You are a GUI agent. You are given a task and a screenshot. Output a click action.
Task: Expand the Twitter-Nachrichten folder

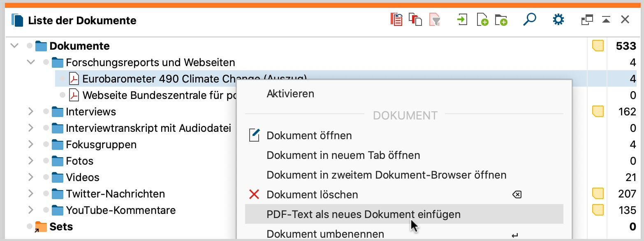[31, 193]
